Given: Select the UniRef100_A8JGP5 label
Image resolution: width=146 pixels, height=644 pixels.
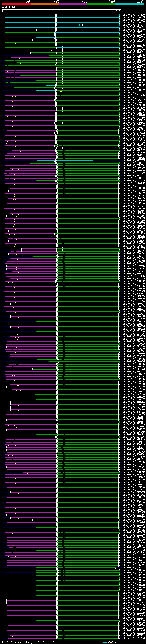Looking at the screenshot, I should 133,30.
